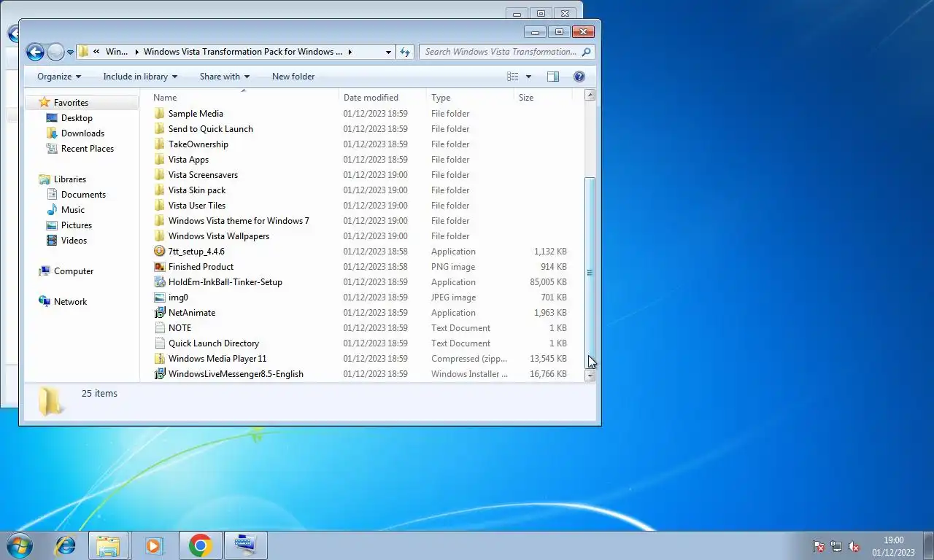Select the NOTE text document icon
934x560 pixels.
[160, 328]
